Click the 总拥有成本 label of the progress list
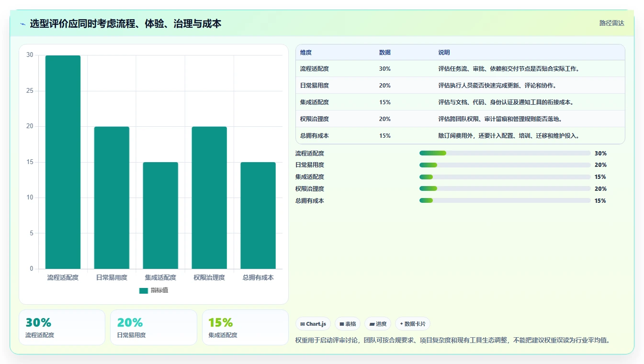The width and height of the screenshot is (644, 364). pyautogui.click(x=310, y=201)
